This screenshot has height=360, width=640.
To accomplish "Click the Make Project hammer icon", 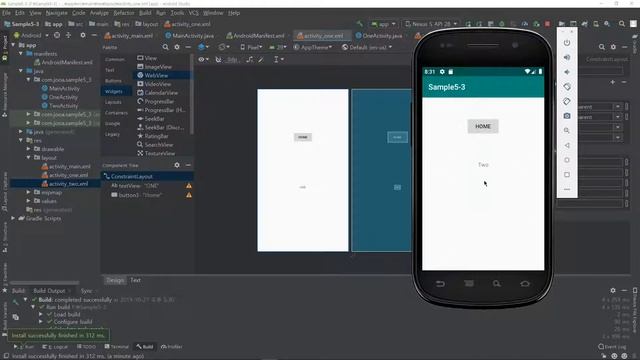I will coord(360,24).
